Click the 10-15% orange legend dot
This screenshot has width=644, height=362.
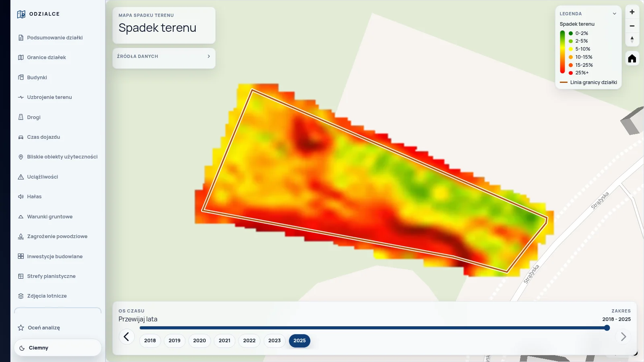571,57
